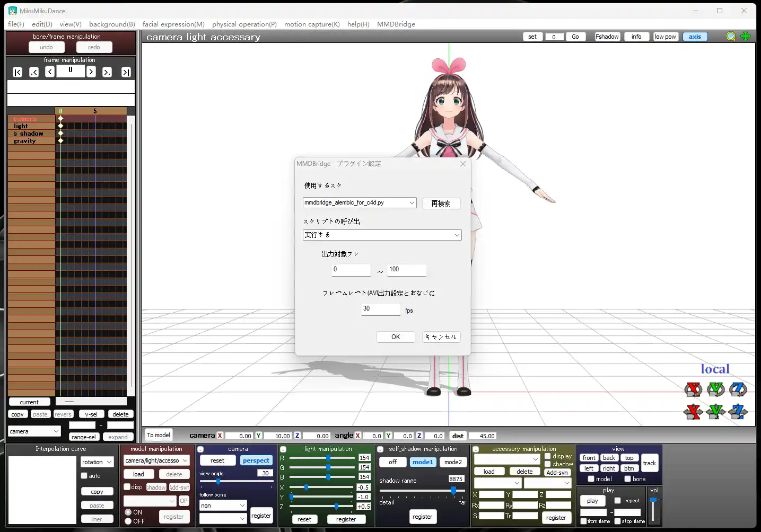
Task: Click the yellow magnifier zoom view icon
Action: tap(731, 37)
